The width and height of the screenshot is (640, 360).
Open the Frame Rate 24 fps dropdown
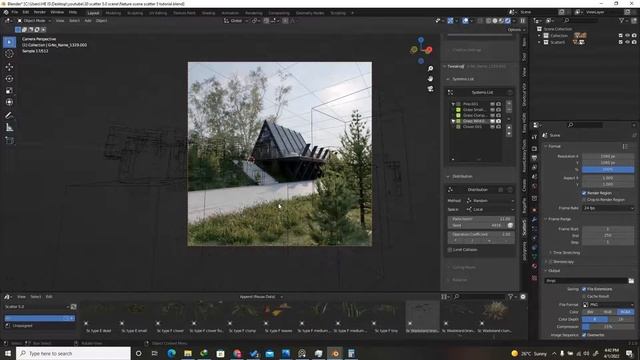(x=608, y=208)
